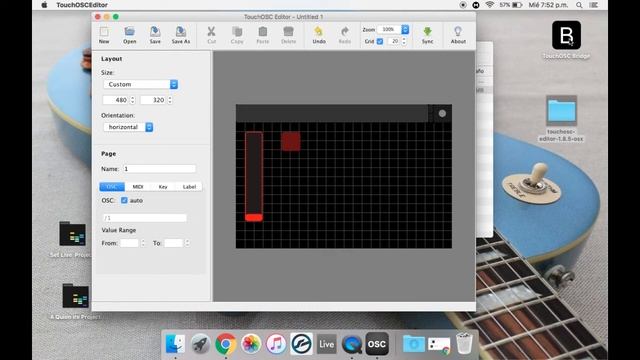
Task: Select the OSC tab
Action: click(112, 187)
